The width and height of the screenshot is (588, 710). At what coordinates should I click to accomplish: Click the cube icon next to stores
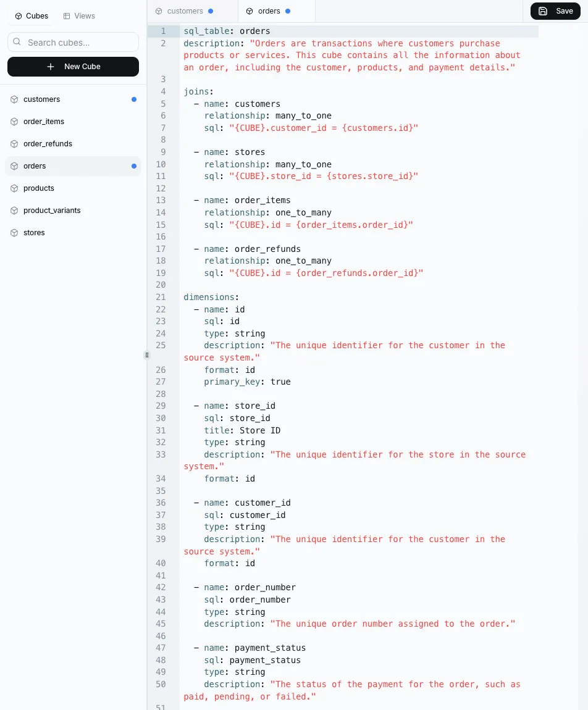tap(14, 233)
